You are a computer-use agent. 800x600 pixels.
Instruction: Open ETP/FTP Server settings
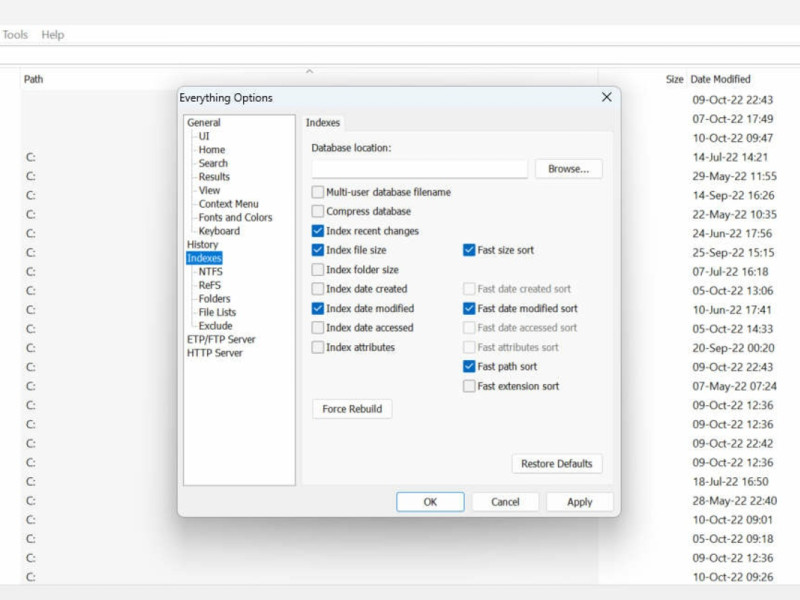(x=221, y=339)
